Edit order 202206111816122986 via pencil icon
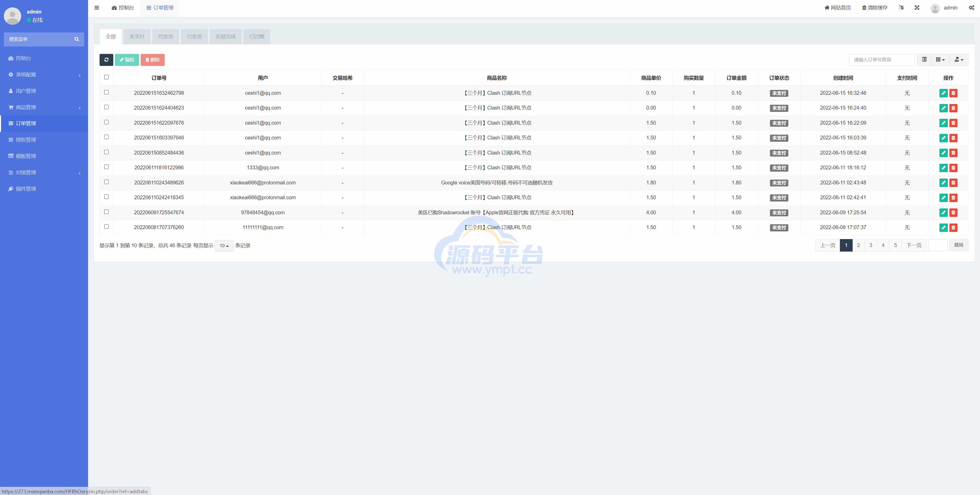 tap(944, 168)
